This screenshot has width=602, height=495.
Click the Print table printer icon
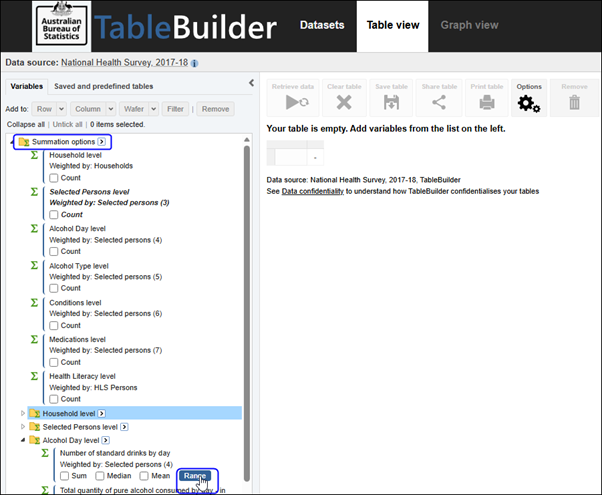487,103
